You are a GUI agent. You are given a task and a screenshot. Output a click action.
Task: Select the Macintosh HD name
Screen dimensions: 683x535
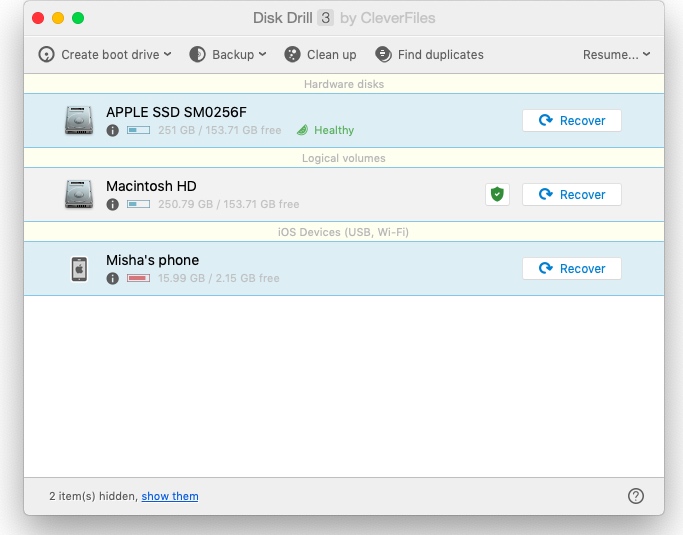coord(151,186)
